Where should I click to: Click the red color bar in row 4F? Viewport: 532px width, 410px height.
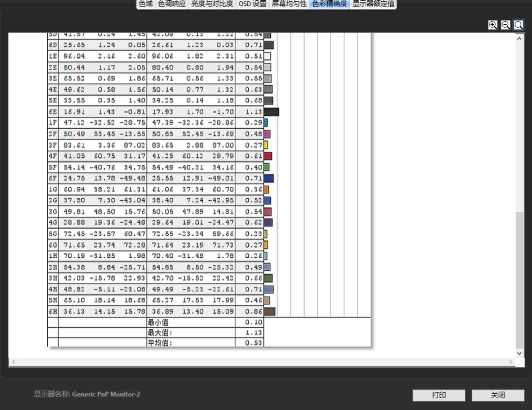(x=268, y=156)
